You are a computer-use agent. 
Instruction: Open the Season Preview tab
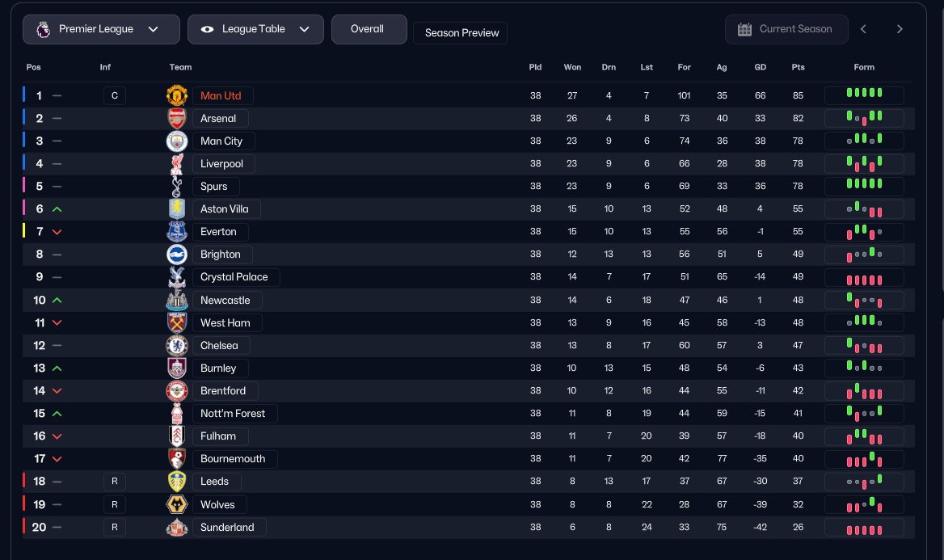(x=460, y=33)
